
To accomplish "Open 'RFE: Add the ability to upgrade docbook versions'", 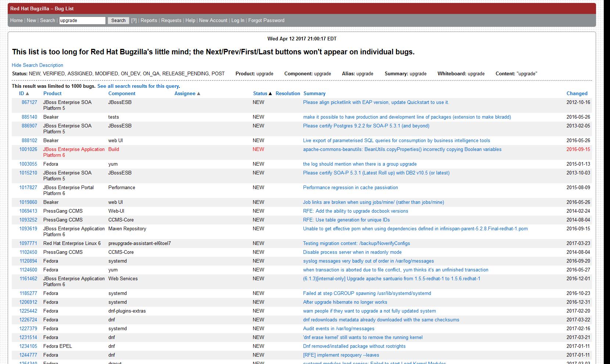I will [356, 211].
